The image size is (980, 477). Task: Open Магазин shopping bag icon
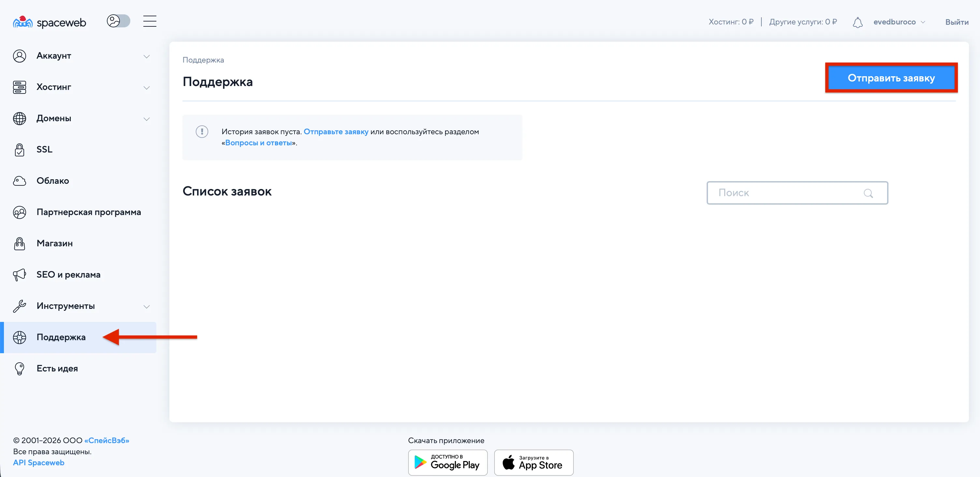click(20, 243)
